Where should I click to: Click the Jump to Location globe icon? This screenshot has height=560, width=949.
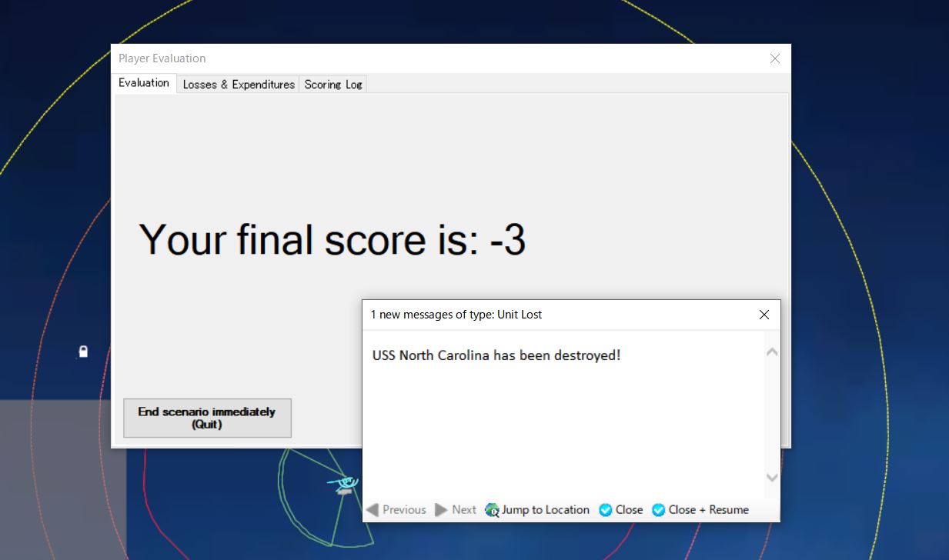click(493, 510)
